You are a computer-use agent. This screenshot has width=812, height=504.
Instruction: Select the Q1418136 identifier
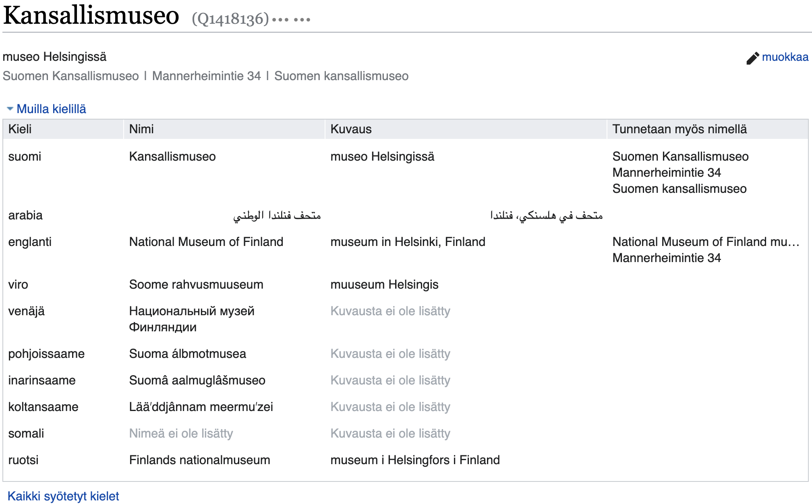230,19
